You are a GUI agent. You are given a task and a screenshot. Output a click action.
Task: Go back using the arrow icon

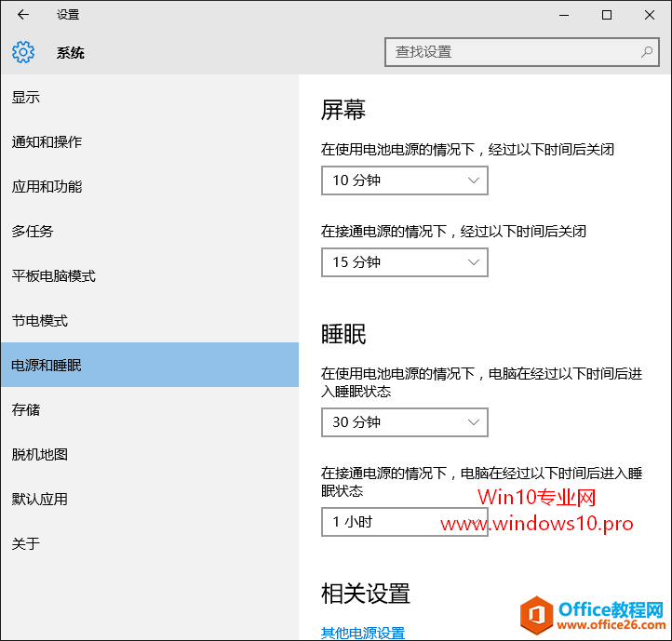23,15
